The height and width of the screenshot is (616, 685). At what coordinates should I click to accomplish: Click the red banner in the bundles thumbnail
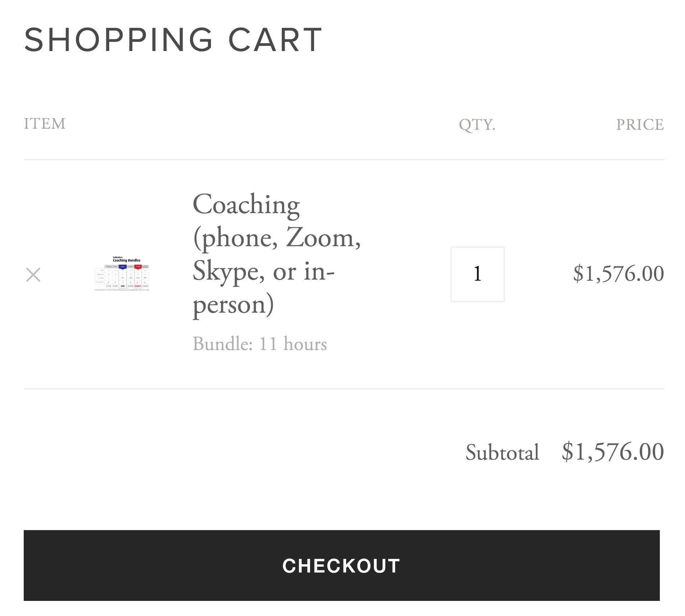(138, 267)
